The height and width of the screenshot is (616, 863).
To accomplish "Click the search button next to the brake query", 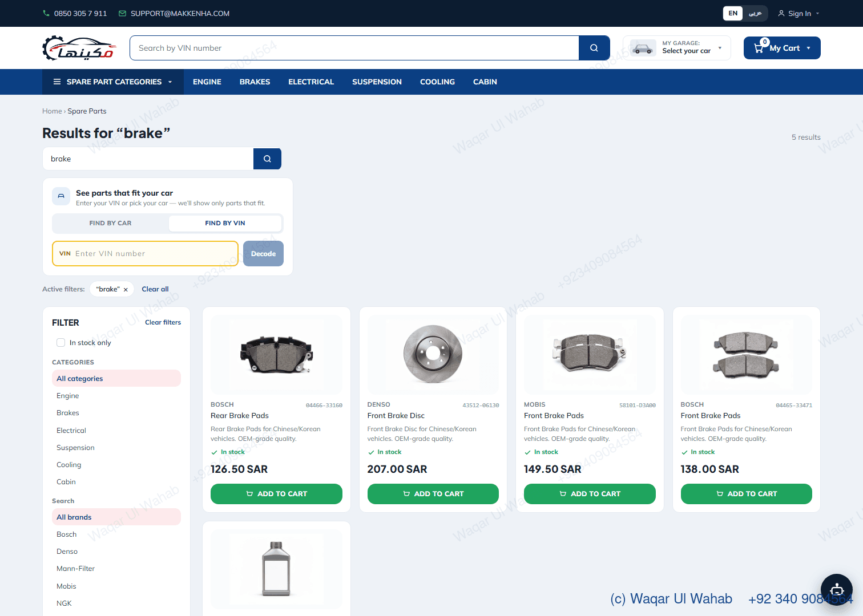I will click(x=267, y=159).
